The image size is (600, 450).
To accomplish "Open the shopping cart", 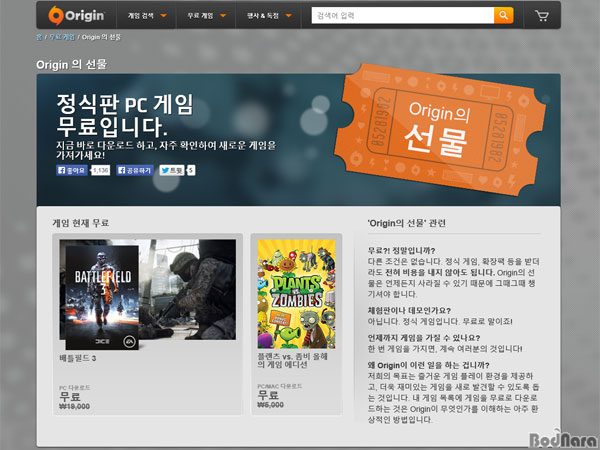I will tap(541, 16).
